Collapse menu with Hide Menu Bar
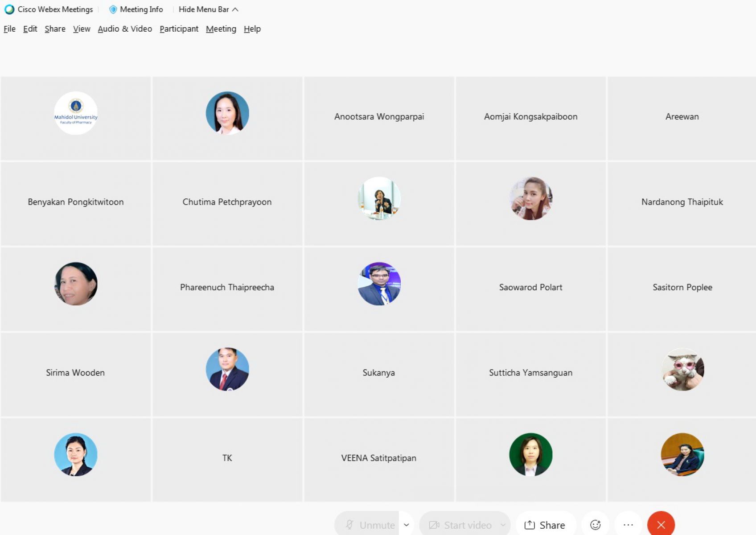The height and width of the screenshot is (535, 756). coord(208,9)
